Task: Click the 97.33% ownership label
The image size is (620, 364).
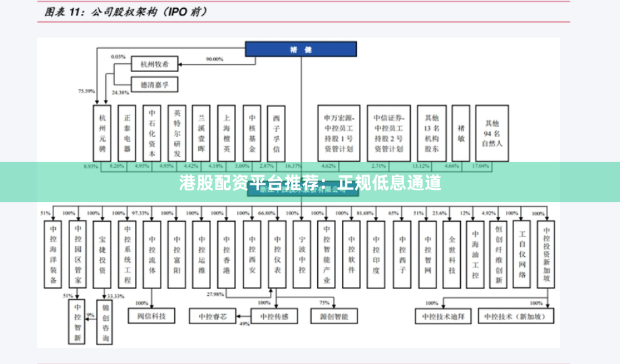Action: pos(140,213)
